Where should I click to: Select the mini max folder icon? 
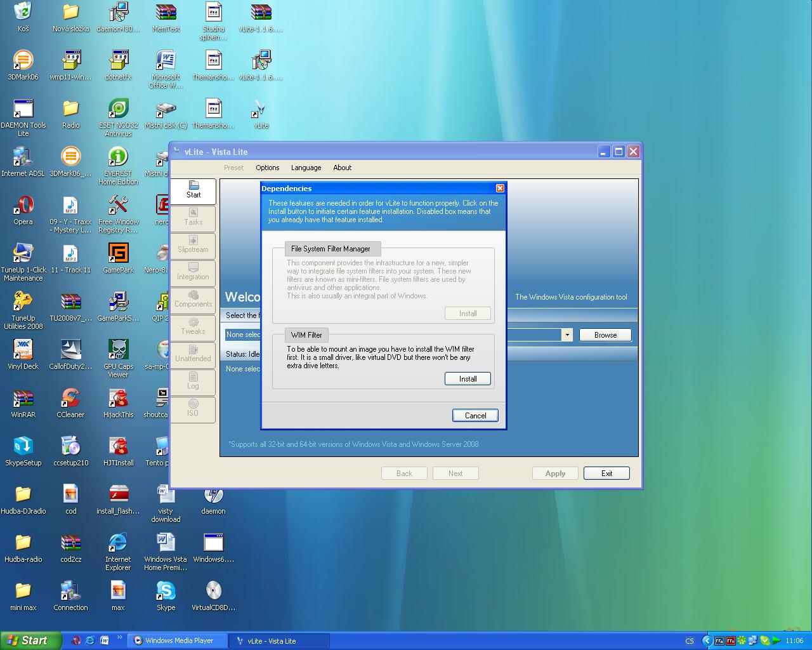pyautogui.click(x=23, y=596)
